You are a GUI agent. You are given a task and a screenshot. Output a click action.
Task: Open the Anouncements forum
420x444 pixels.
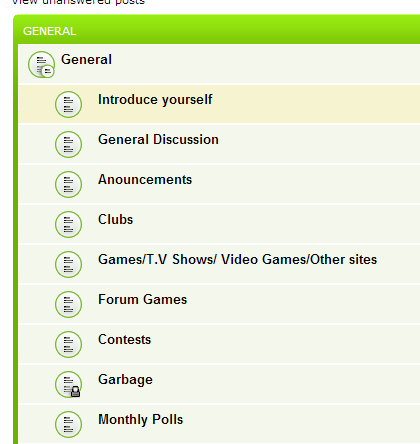click(x=145, y=180)
